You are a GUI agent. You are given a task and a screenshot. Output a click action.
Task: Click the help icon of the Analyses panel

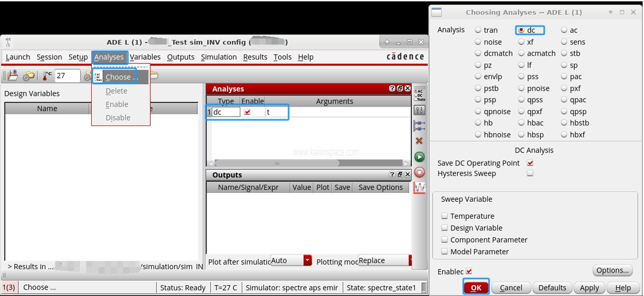pyautogui.click(x=392, y=89)
